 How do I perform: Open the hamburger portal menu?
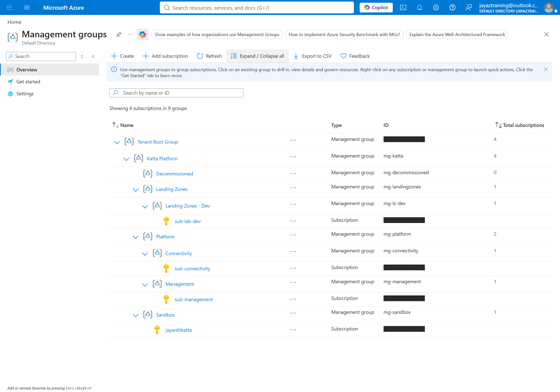coord(27,7)
